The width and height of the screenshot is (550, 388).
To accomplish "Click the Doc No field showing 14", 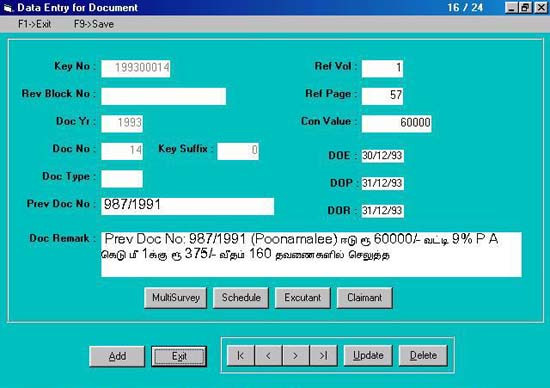I will click(x=122, y=151).
